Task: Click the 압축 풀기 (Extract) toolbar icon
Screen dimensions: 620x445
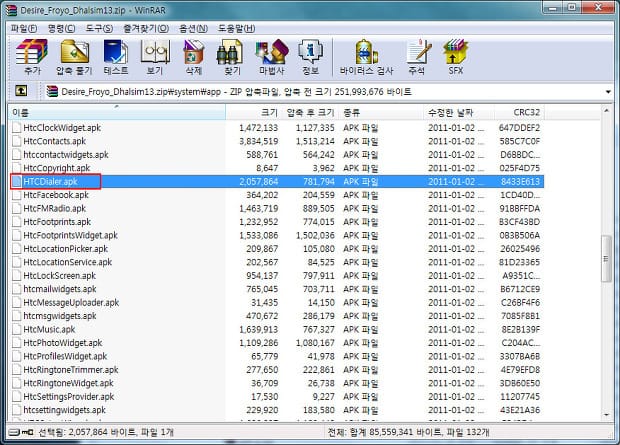Action: [74, 56]
